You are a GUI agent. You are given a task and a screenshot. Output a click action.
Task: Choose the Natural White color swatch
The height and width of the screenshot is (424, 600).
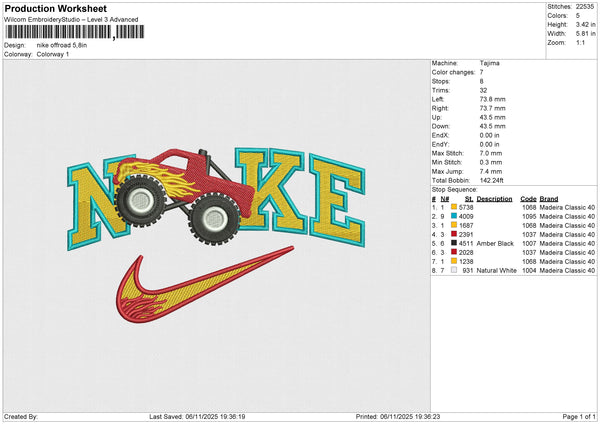453,270
